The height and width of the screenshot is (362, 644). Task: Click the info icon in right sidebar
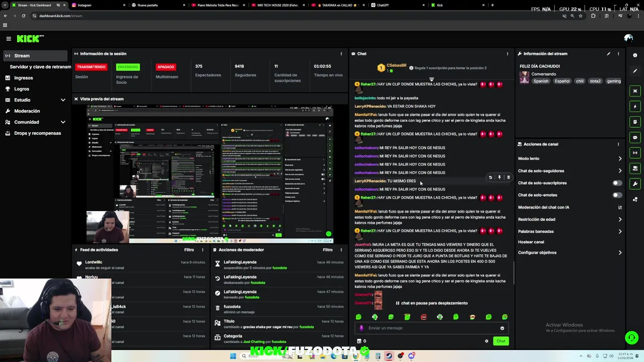pyautogui.click(x=635, y=55)
